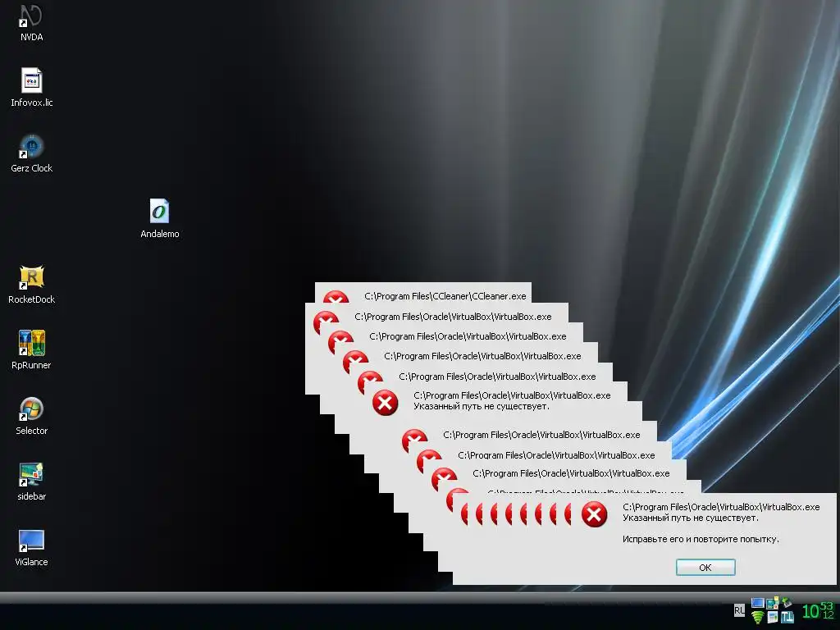This screenshot has height=630, width=840.
Task: Select the NVDA desktop shortcut
Action: [31, 22]
